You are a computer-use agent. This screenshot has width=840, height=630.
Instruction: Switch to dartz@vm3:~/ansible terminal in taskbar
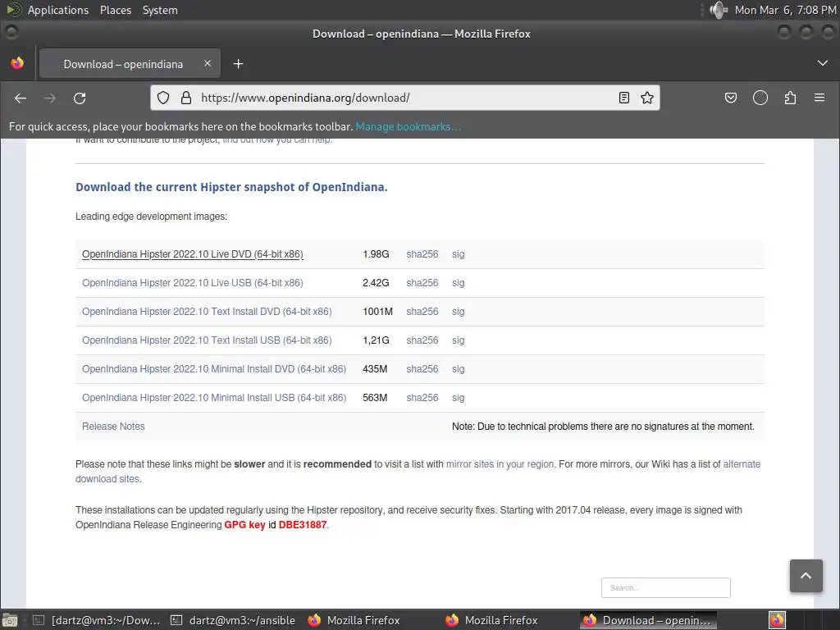tap(234, 620)
